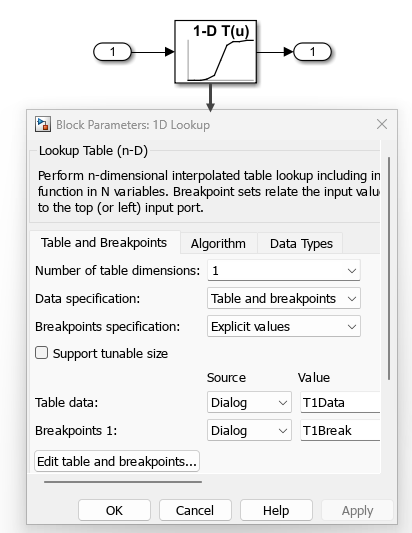Click the Breakpoints 1 label
Image resolution: width=412 pixels, height=533 pixels.
(x=76, y=431)
